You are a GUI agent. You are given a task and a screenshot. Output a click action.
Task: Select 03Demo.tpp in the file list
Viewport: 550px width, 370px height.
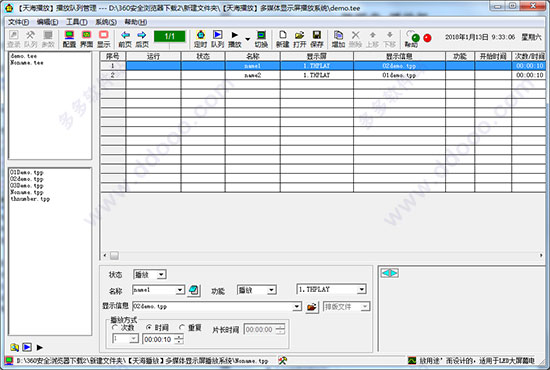[27, 186]
